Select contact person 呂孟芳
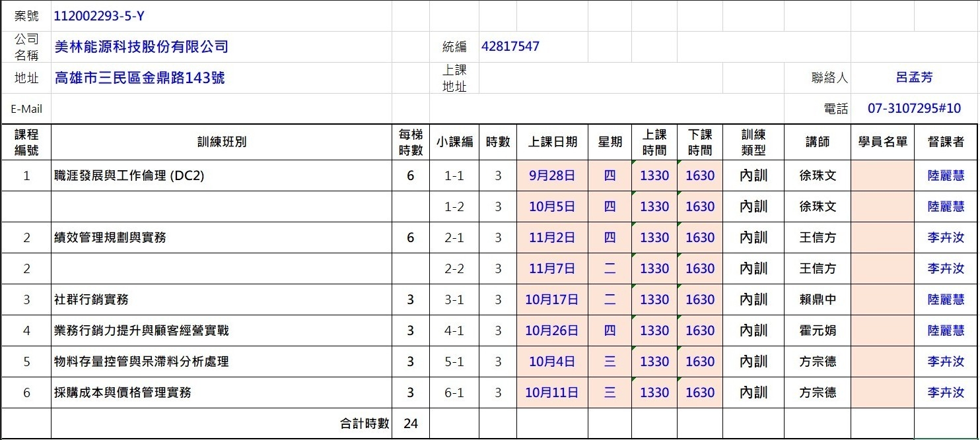This screenshot has width=980, height=440. tap(914, 78)
